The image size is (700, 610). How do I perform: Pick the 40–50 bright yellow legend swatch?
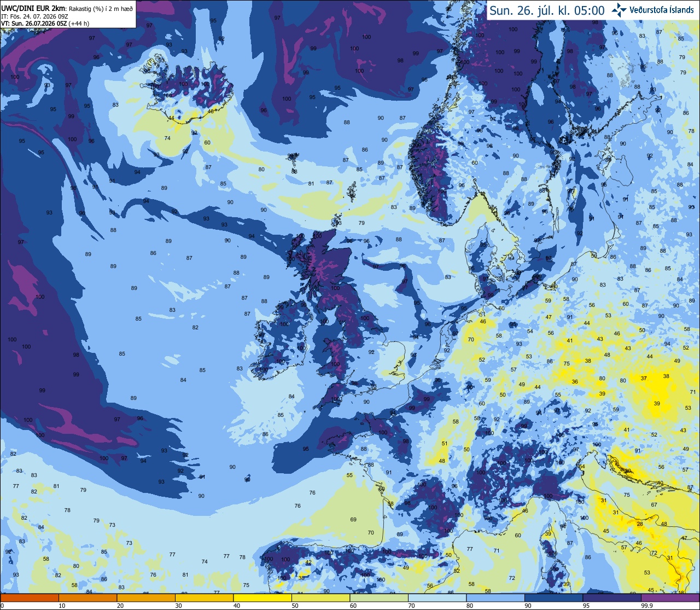point(262,597)
